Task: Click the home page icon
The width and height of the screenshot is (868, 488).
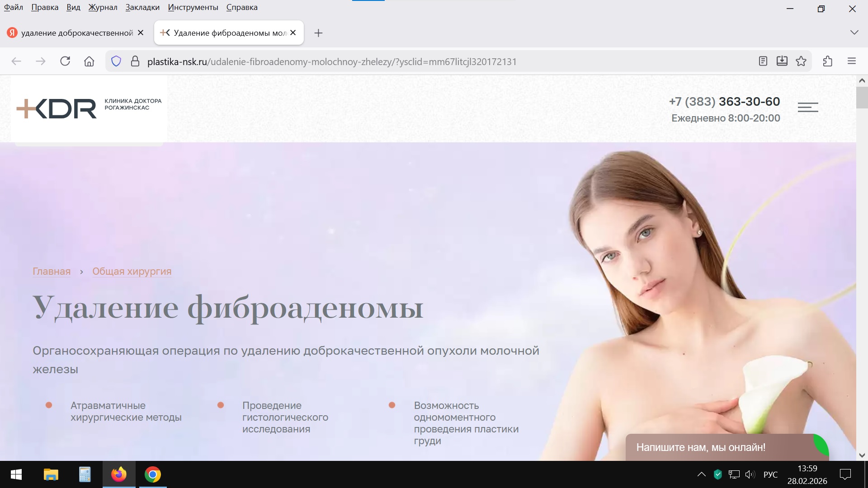Action: coord(89,61)
